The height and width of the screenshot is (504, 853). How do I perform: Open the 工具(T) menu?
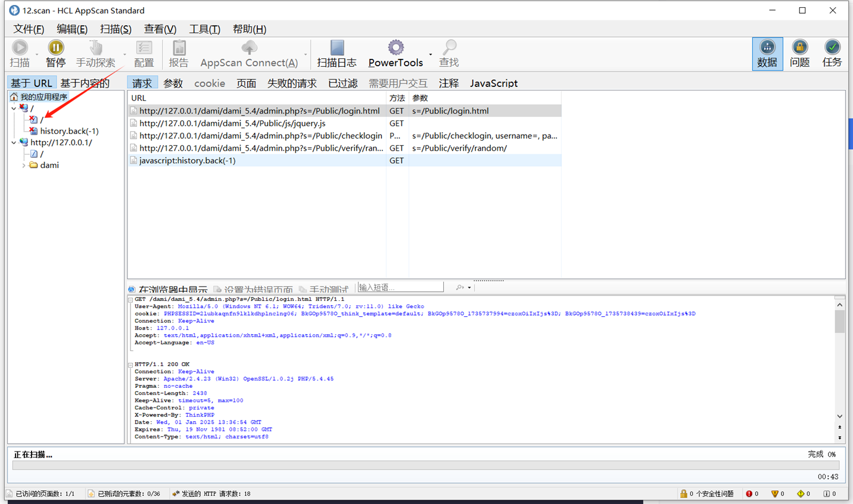tap(204, 29)
